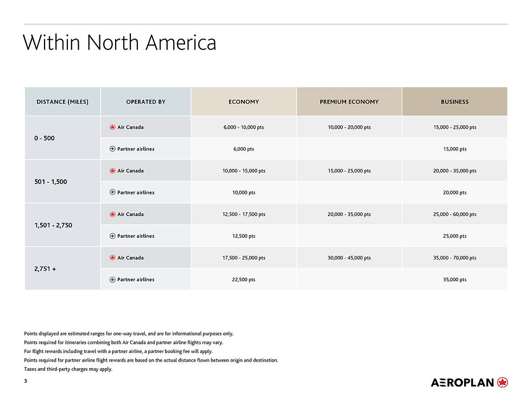Select the Operated By column header
Viewport: 532px width, 411px height.
coord(145,102)
